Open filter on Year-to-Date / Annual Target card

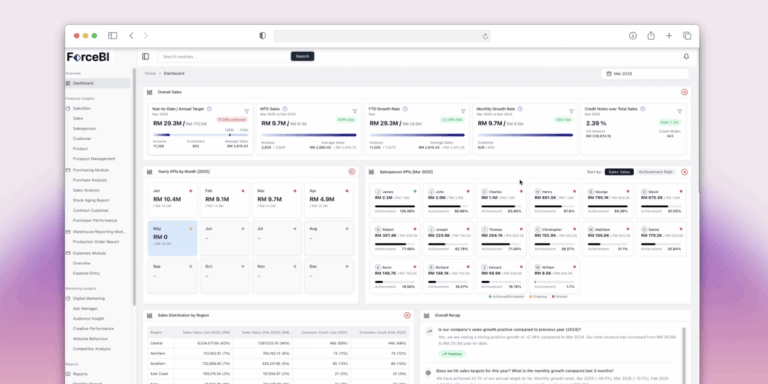point(246,111)
